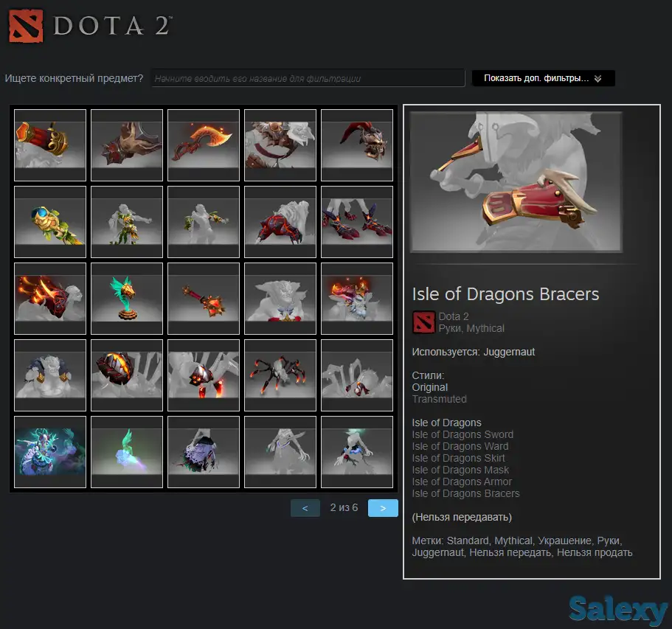Click the Transmuted style label
This screenshot has height=629, width=672.
pyautogui.click(x=440, y=399)
